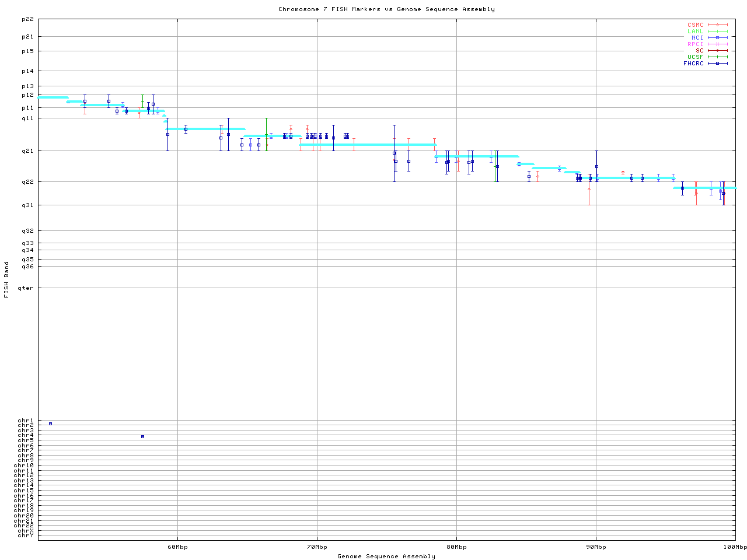Image resolution: width=747 pixels, height=560 pixels.
Task: Click the NCI blue square legend marker
Action: (717, 37)
